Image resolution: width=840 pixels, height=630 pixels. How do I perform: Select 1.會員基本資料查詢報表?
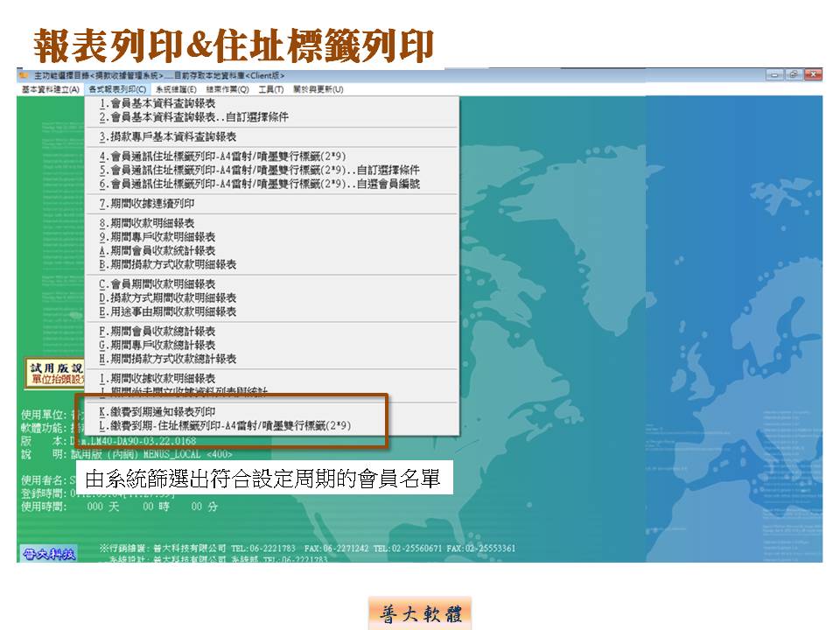(271, 103)
